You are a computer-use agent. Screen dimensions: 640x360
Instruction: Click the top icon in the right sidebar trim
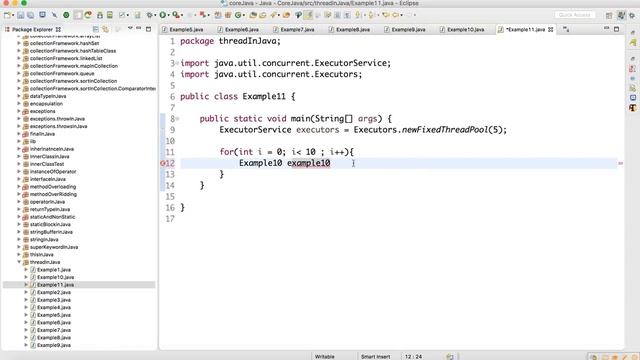(633, 32)
